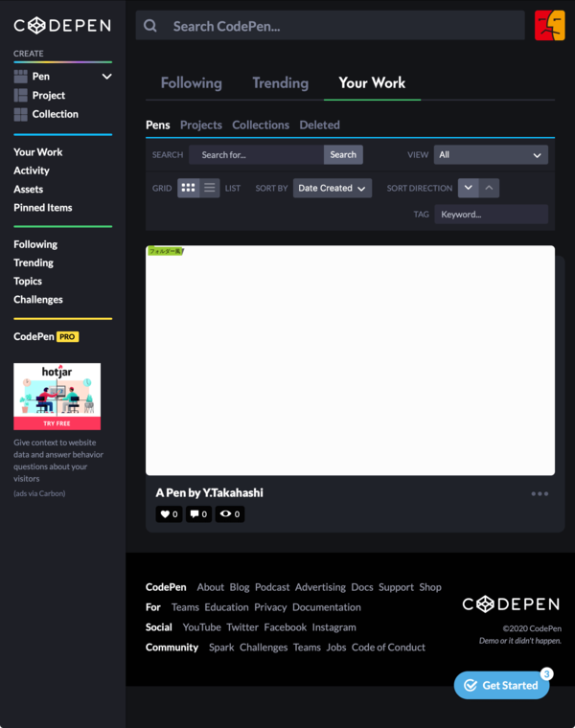The width and height of the screenshot is (575, 728).
Task: Open the user avatar menu
Action: (549, 26)
